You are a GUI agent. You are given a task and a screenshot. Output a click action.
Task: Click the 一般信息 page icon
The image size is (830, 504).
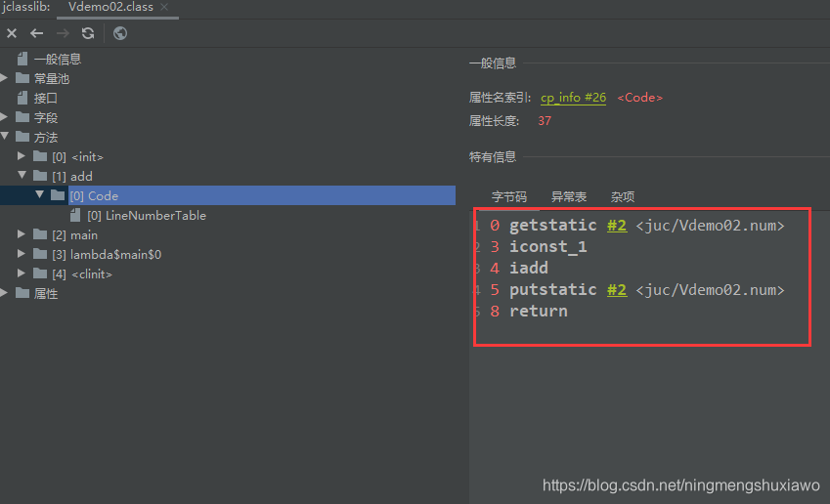pos(22,59)
